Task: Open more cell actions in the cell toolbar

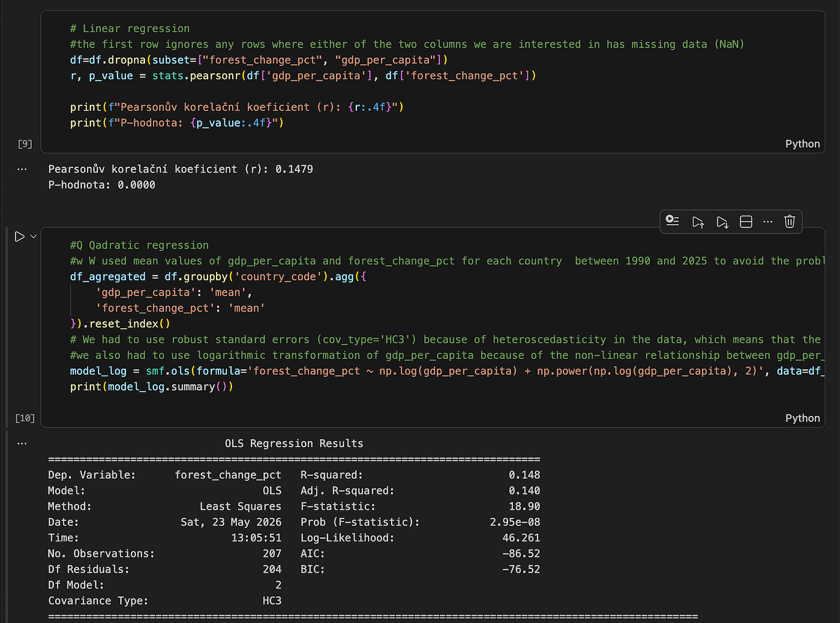Action: tap(768, 221)
